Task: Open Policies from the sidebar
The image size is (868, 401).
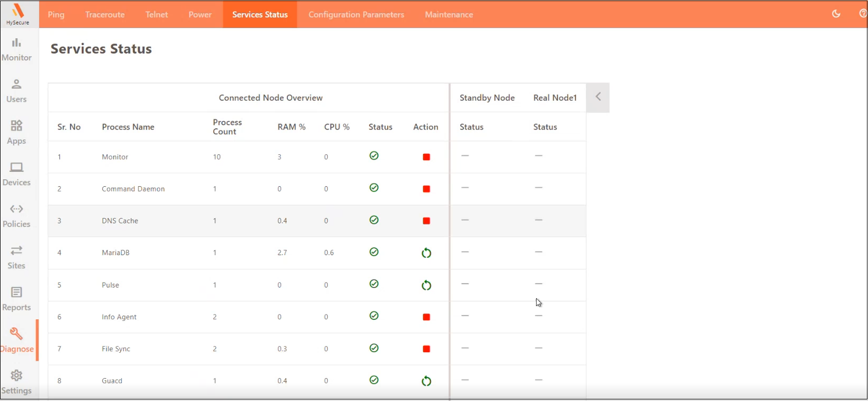Action: pyautogui.click(x=16, y=215)
